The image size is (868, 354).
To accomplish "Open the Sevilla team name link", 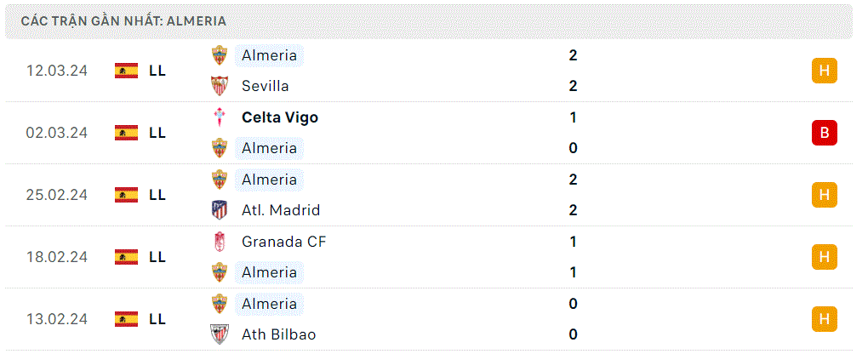I will coord(266,86).
